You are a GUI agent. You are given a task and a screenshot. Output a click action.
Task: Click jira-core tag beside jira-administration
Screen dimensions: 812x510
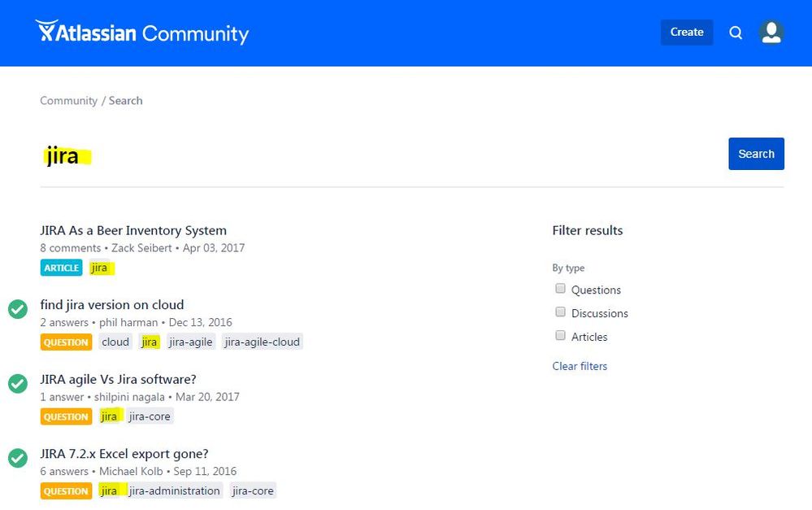pyautogui.click(x=253, y=490)
